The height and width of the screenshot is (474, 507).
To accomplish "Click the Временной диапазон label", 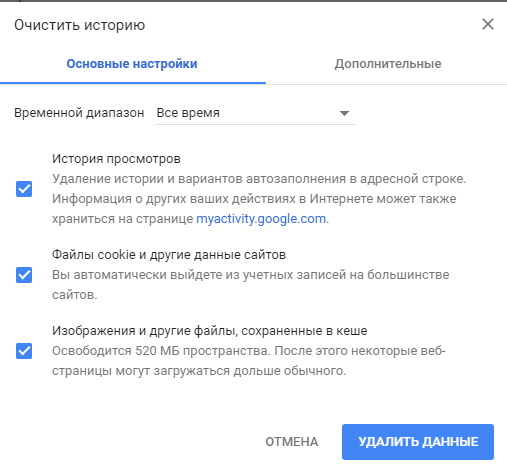I will (79, 113).
